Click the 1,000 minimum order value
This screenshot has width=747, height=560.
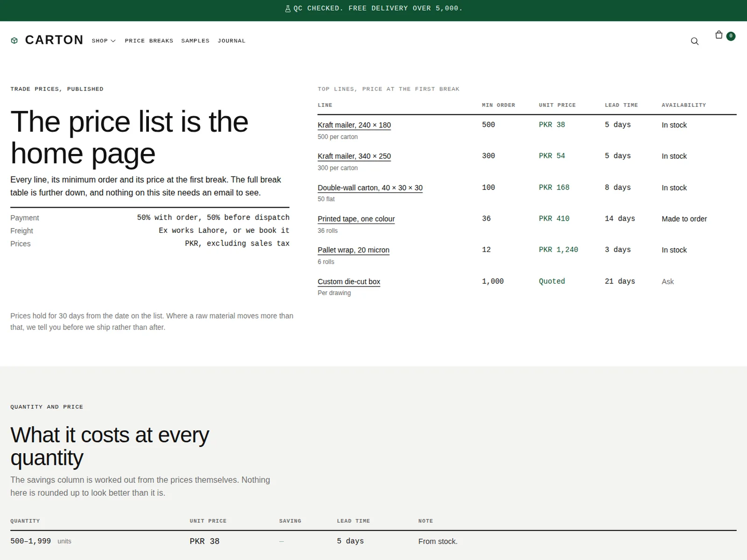point(493,281)
